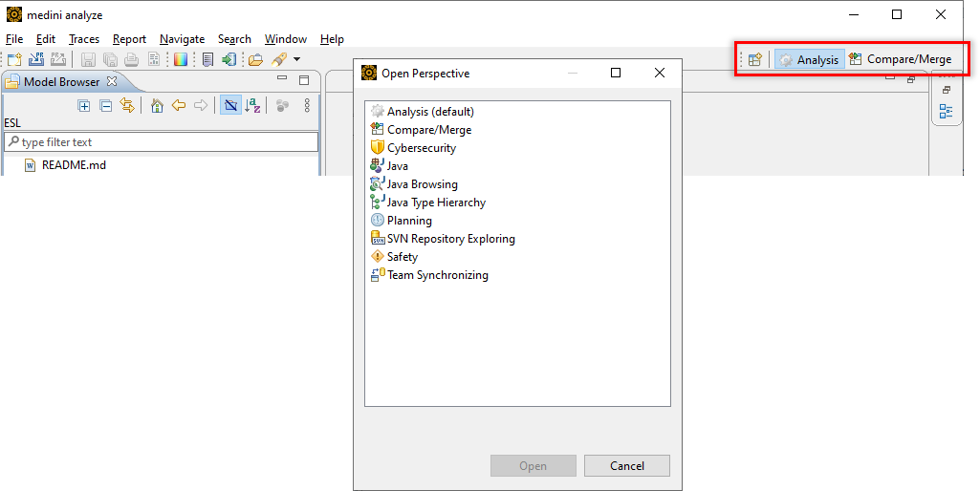Maximize the Open Perspective dialog
Viewport: 980px width, 491px height.
616,74
